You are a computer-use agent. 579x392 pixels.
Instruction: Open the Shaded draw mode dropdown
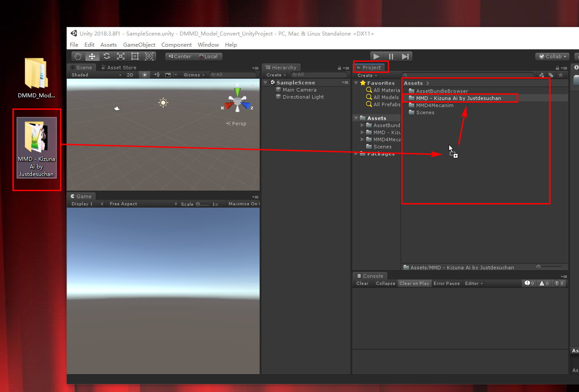click(x=96, y=74)
